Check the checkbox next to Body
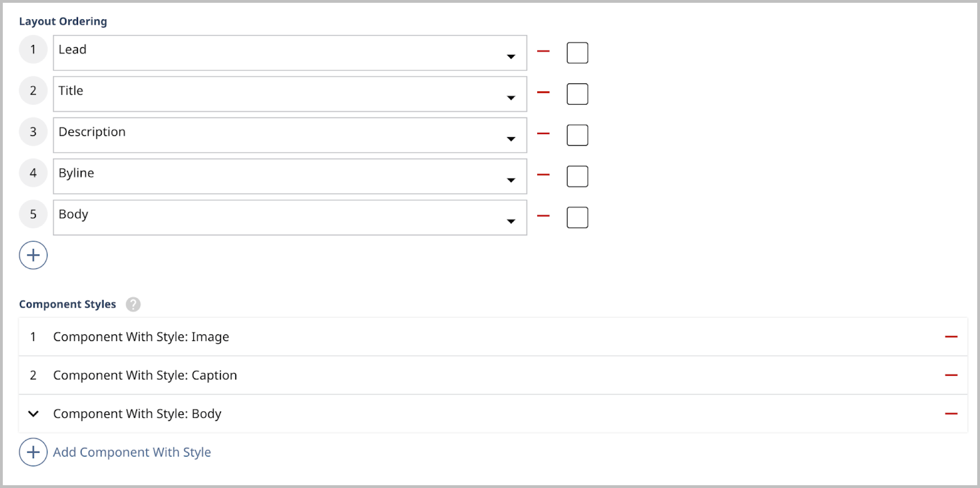Image resolution: width=980 pixels, height=488 pixels. tap(577, 217)
